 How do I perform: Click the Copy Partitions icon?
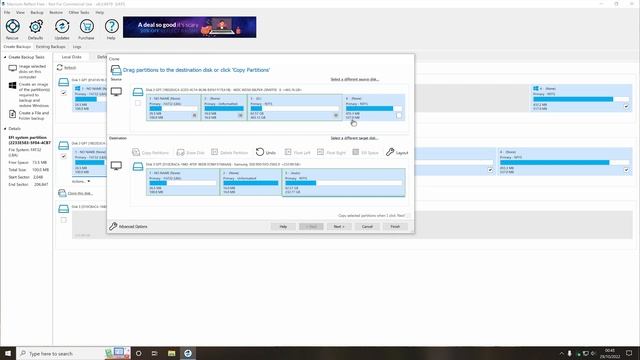pyautogui.click(x=136, y=152)
